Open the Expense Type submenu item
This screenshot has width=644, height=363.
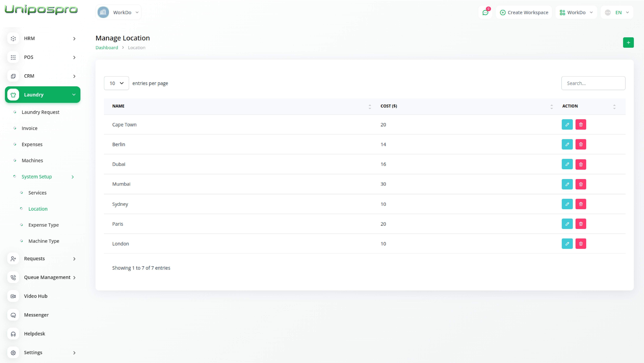44,225
